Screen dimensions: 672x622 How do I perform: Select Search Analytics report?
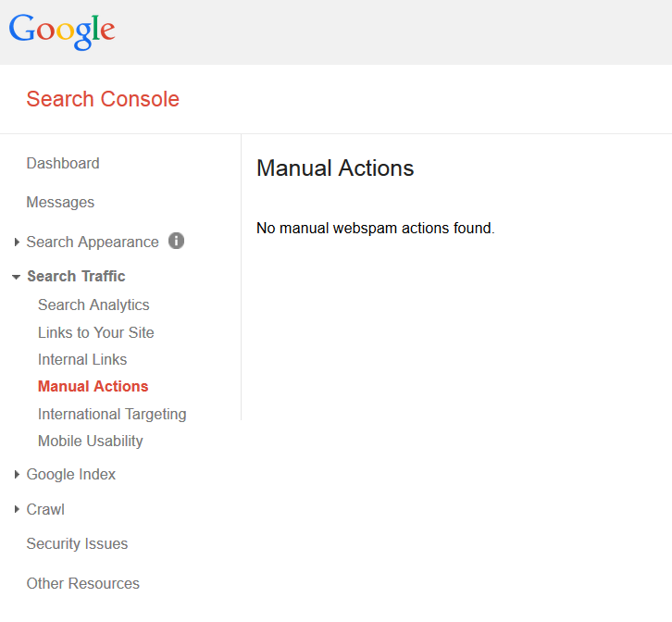[93, 305]
